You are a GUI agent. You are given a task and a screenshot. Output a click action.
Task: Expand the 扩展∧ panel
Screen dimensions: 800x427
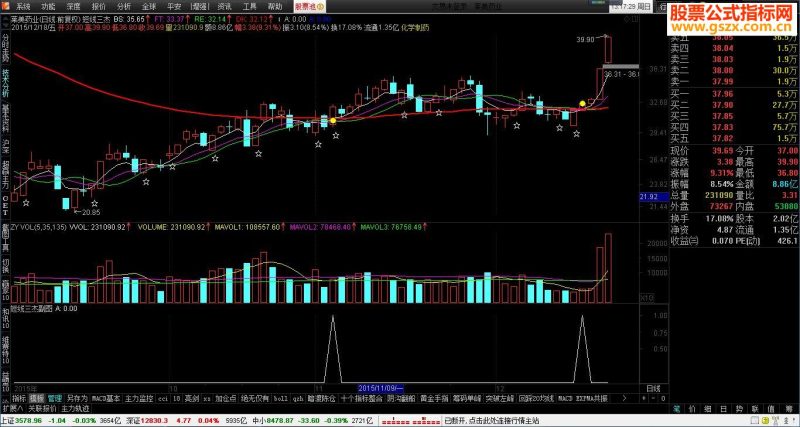pos(13,408)
